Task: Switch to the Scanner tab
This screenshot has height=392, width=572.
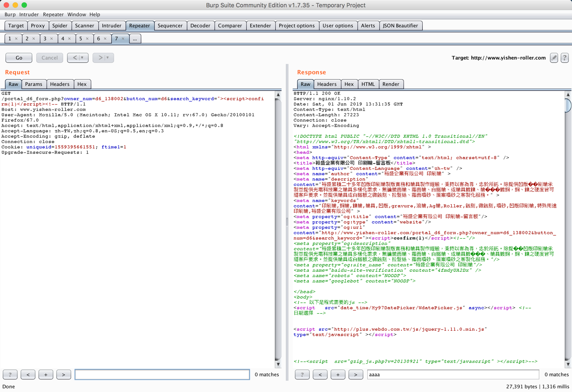Action: (x=84, y=25)
